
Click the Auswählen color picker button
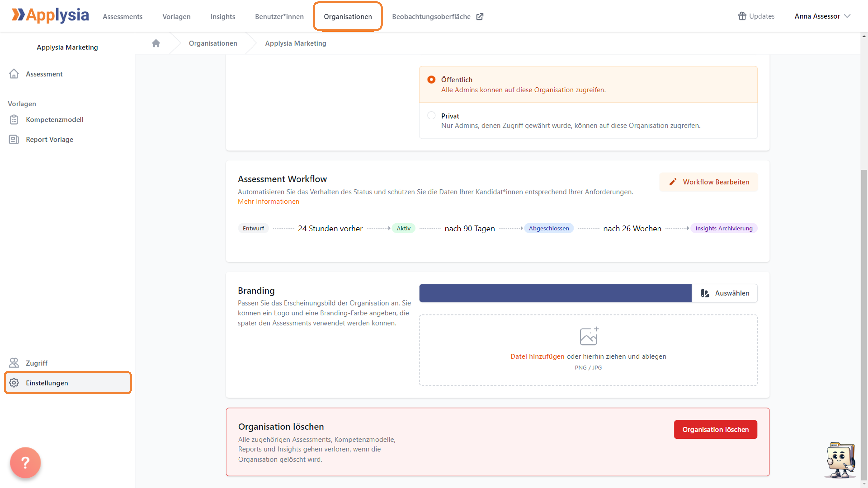tap(724, 293)
